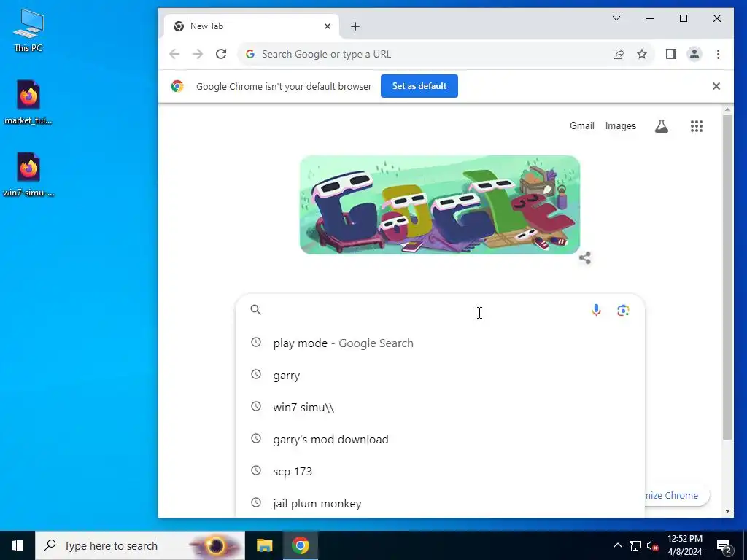The width and height of the screenshot is (747, 560).
Task: Reload the current page
Action: [221, 54]
